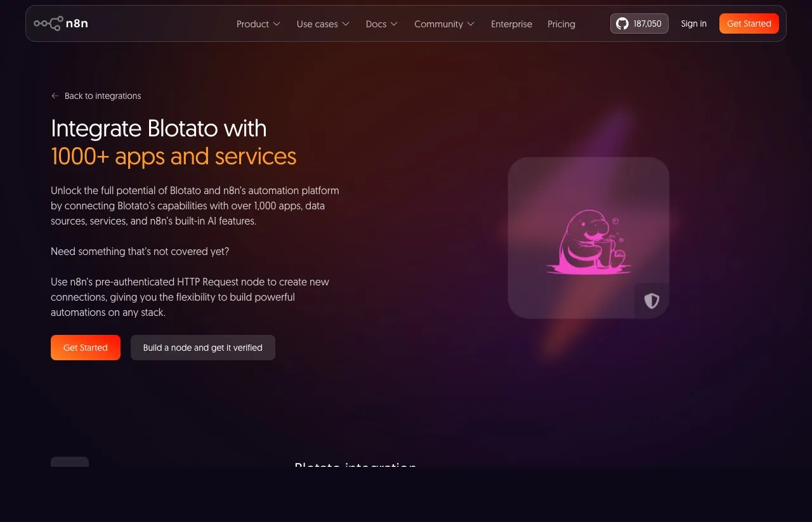Click Get Started button in header

[x=749, y=23]
